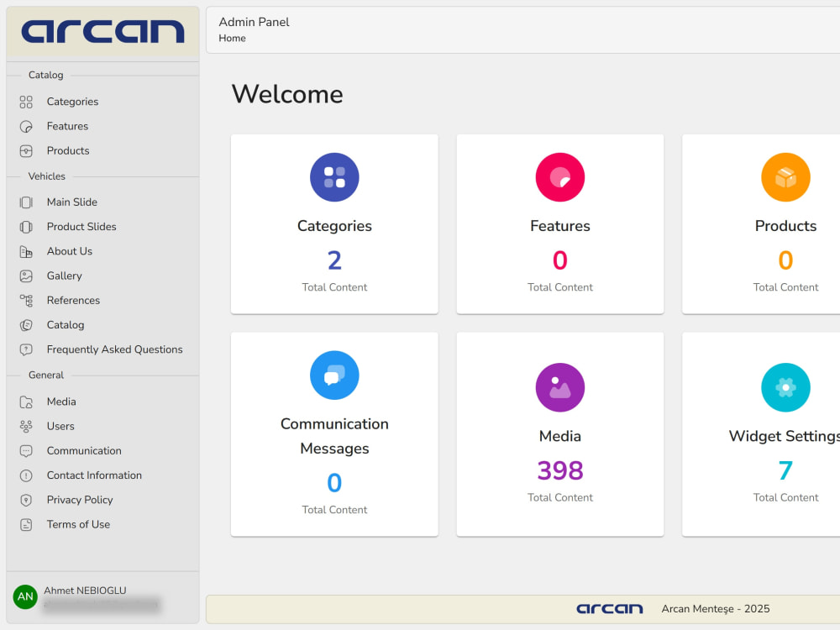
Task: Click the Ahmet NEBIOGLU user name
Action: pyautogui.click(x=85, y=591)
